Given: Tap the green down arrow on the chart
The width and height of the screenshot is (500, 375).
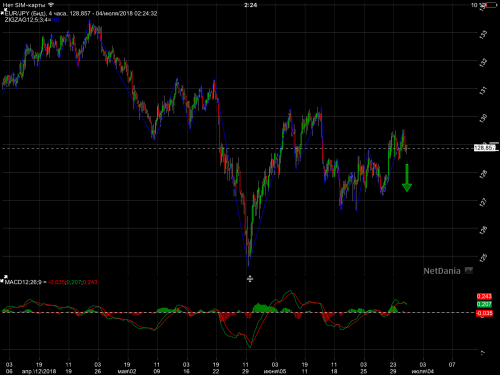Looking at the screenshot, I should 407,178.
